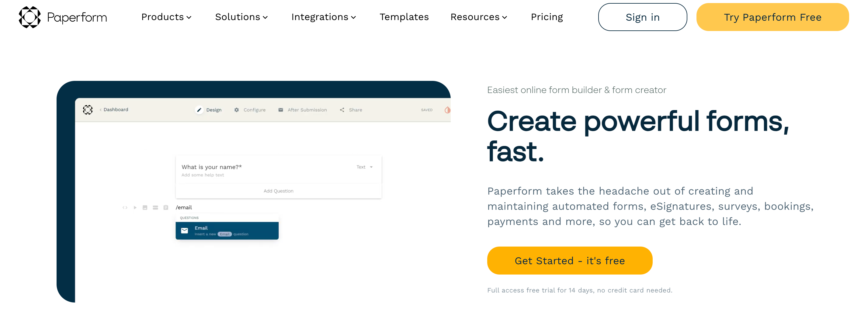The width and height of the screenshot is (868, 332).
Task: Click the divider insert icon
Action: (x=155, y=207)
